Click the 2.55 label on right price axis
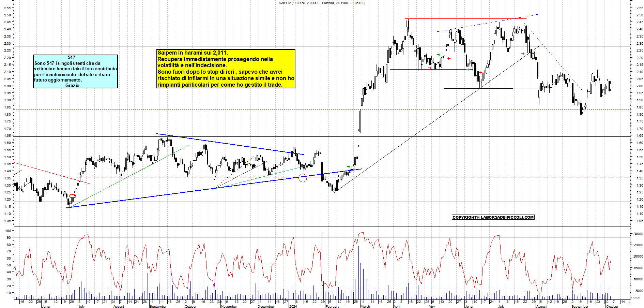The image size is (644, 308). tap(639, 8)
